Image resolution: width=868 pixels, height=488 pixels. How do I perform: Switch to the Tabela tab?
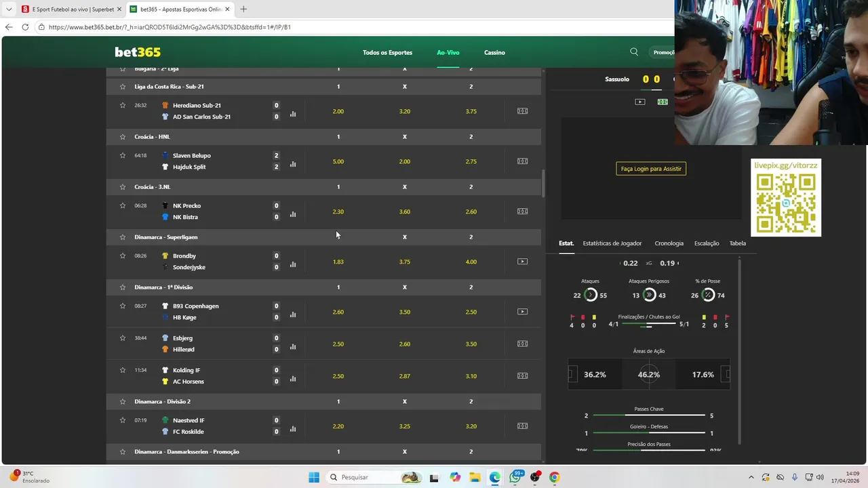click(x=738, y=243)
